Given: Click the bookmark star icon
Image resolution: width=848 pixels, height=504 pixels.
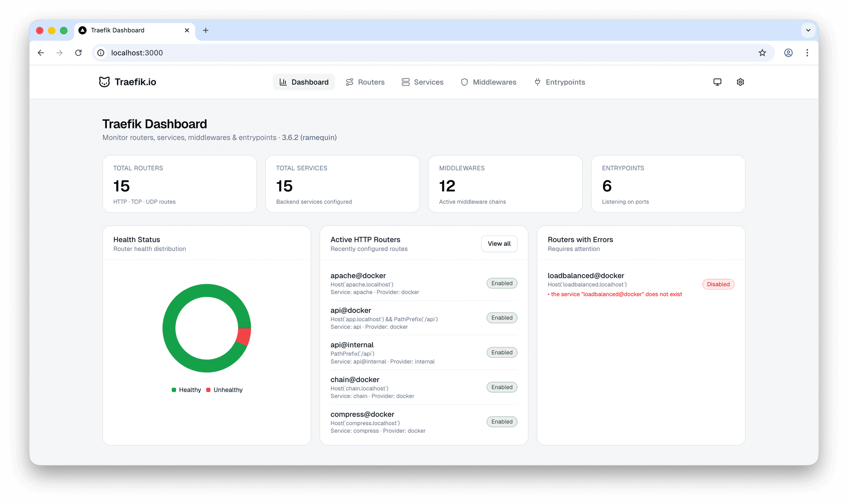Looking at the screenshot, I should (762, 53).
